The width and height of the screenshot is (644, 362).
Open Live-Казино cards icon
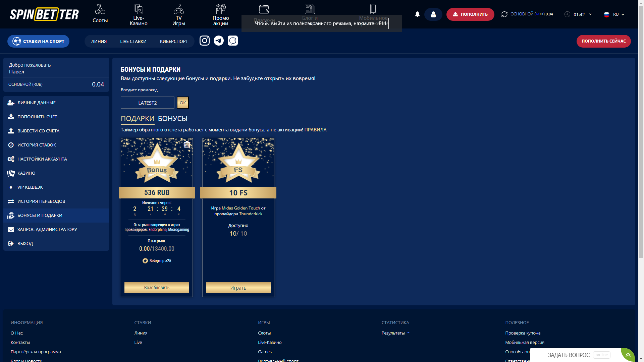coord(138,9)
